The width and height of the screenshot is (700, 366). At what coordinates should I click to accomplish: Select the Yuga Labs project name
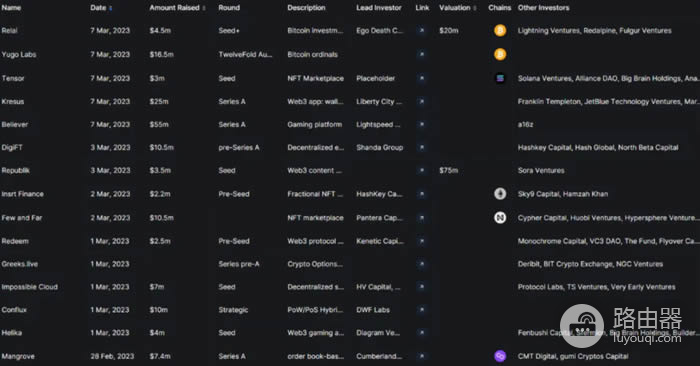tap(19, 54)
